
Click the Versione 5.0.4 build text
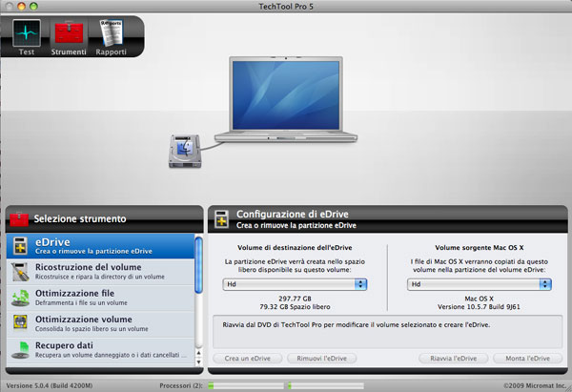(x=50, y=385)
